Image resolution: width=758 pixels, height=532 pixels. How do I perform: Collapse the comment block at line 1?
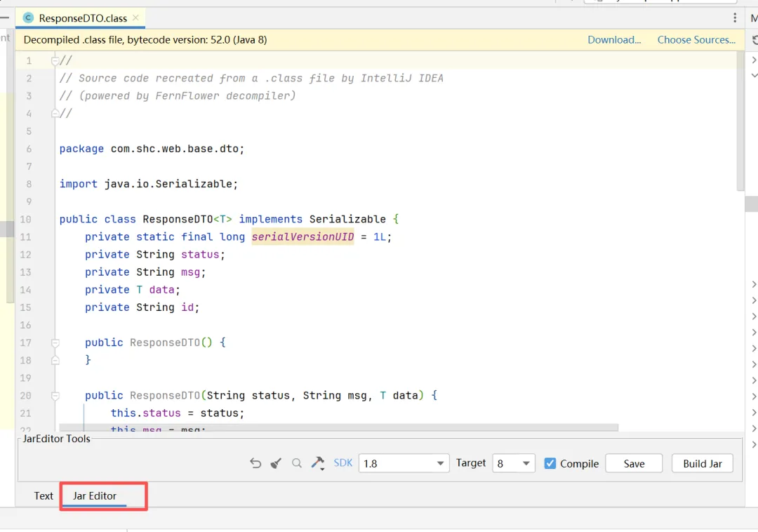(55, 61)
